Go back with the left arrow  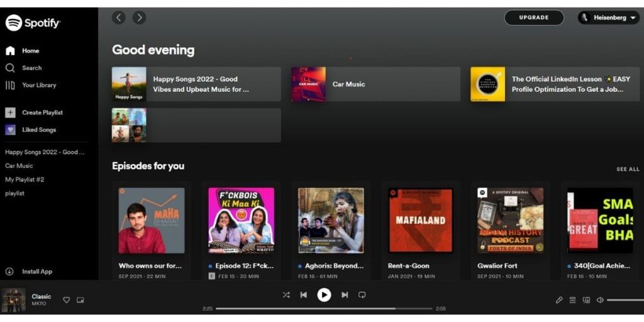[x=119, y=17]
